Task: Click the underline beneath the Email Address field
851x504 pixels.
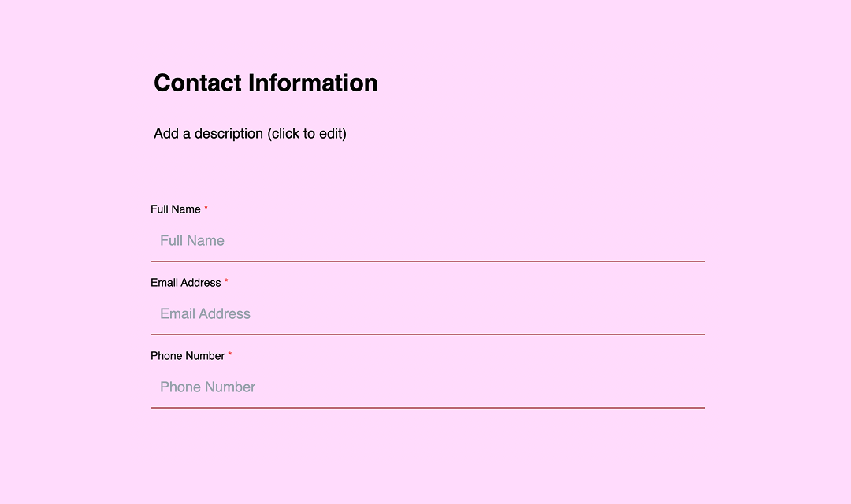Action: (428, 334)
